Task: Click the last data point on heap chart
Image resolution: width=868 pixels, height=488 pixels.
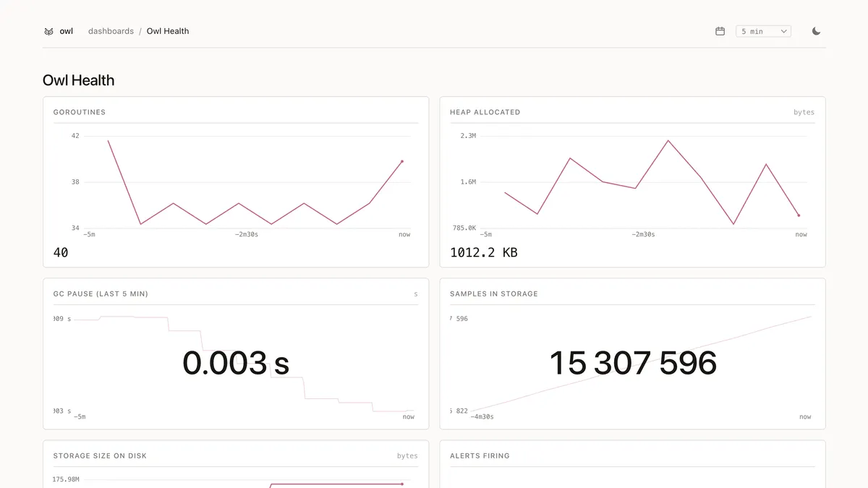Action: [799, 215]
